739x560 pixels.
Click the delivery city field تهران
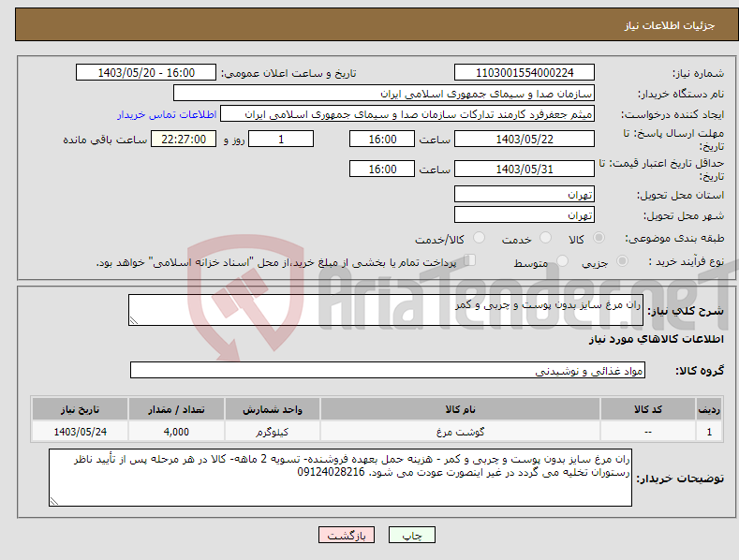[525, 215]
